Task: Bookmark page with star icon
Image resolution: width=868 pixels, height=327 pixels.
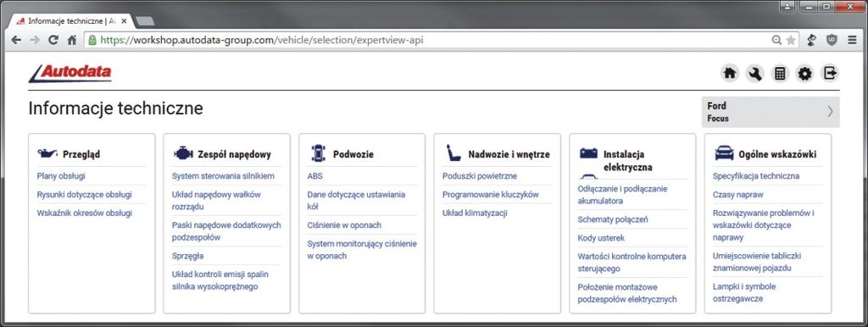Action: point(791,40)
